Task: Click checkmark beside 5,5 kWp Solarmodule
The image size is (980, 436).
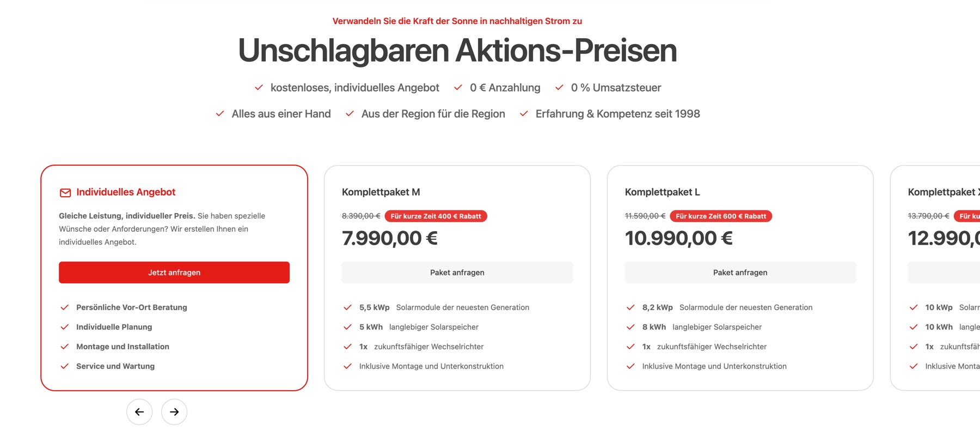Action: 347,307
